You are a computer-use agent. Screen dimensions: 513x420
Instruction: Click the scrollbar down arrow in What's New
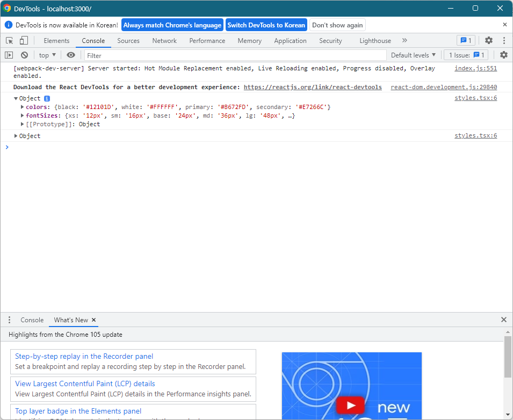[508, 415]
